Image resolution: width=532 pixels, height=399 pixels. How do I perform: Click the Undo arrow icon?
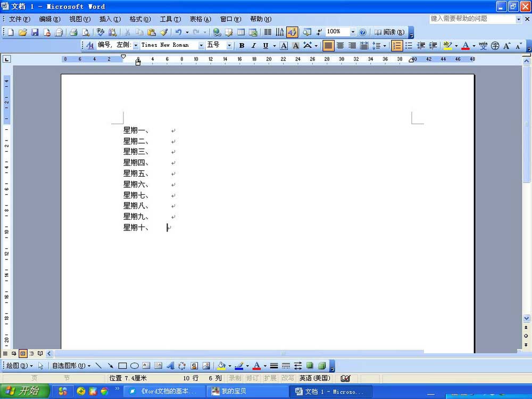[x=178, y=32]
